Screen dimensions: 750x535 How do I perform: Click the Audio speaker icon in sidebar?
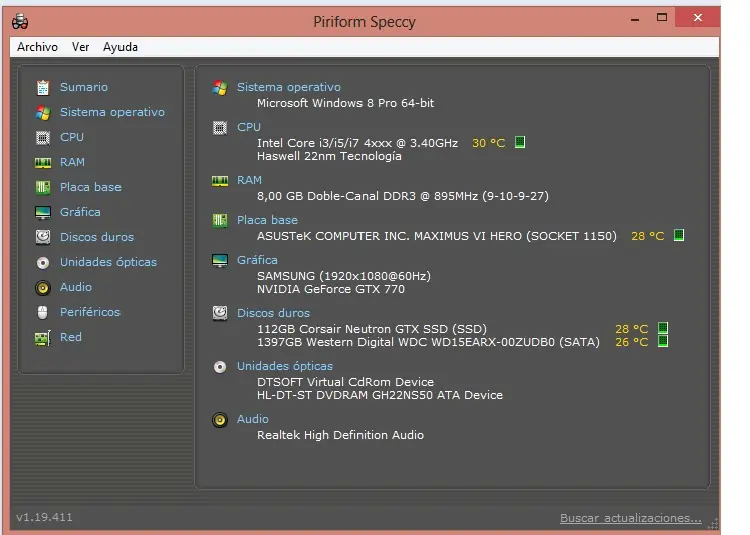click(43, 287)
